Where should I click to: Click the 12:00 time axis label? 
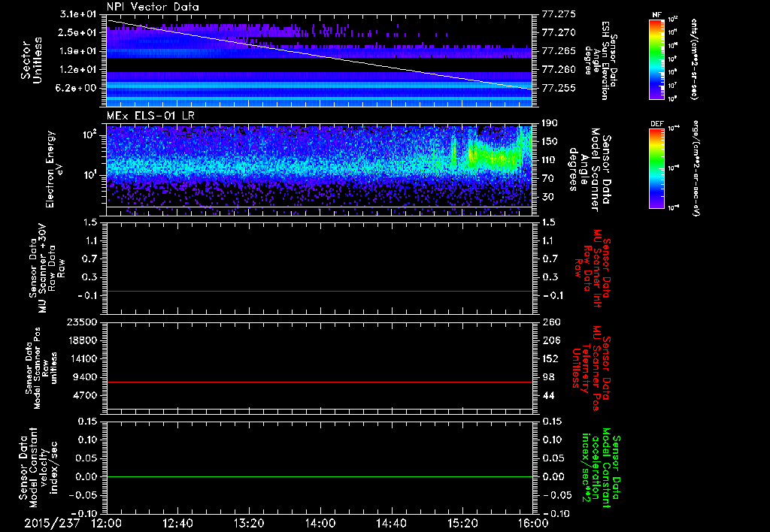[x=107, y=523]
